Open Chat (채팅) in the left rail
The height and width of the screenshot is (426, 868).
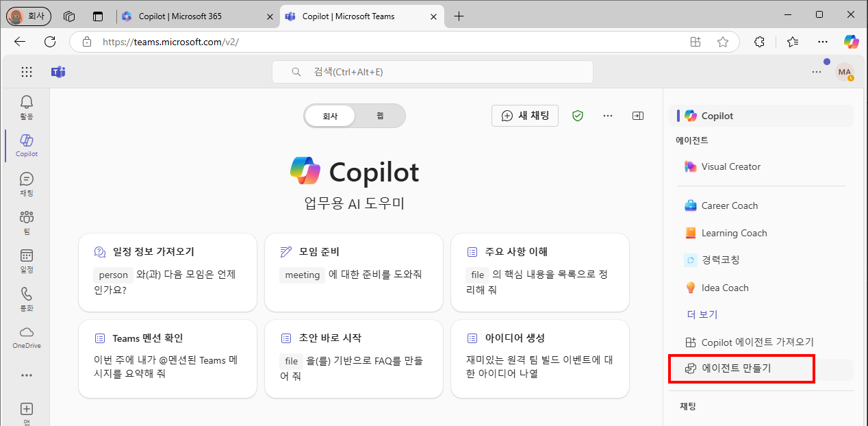pyautogui.click(x=26, y=184)
